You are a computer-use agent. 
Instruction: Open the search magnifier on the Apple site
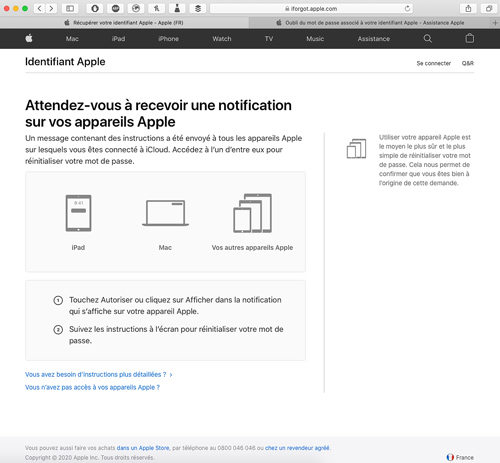tap(428, 39)
